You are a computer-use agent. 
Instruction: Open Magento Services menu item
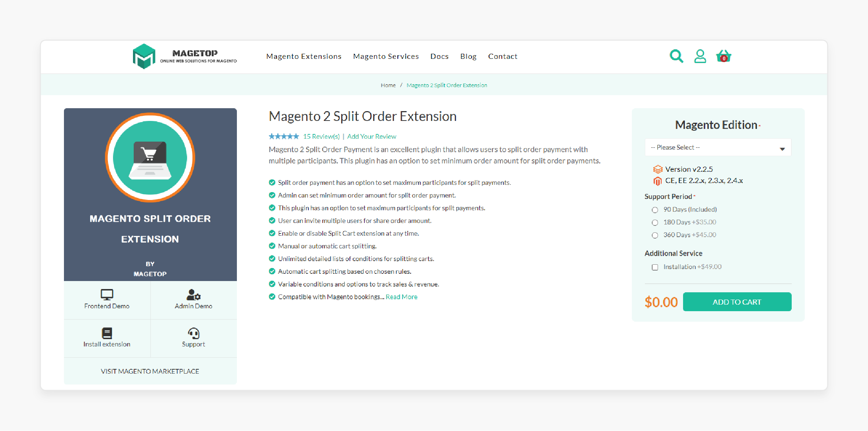coord(386,55)
